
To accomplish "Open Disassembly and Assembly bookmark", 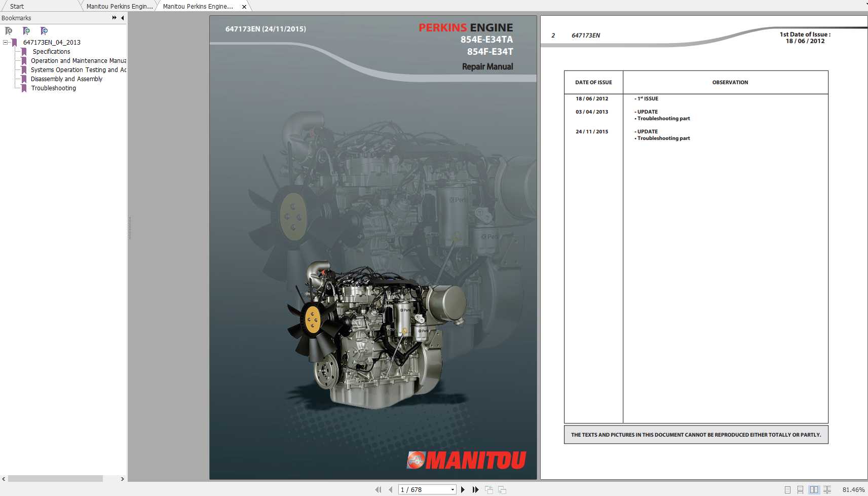I will [x=66, y=79].
